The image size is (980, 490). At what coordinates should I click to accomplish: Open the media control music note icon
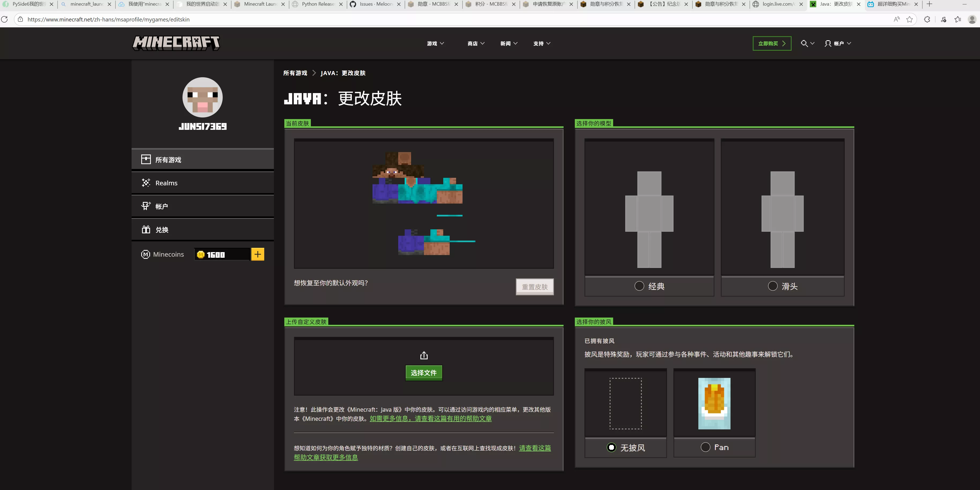coord(944,19)
